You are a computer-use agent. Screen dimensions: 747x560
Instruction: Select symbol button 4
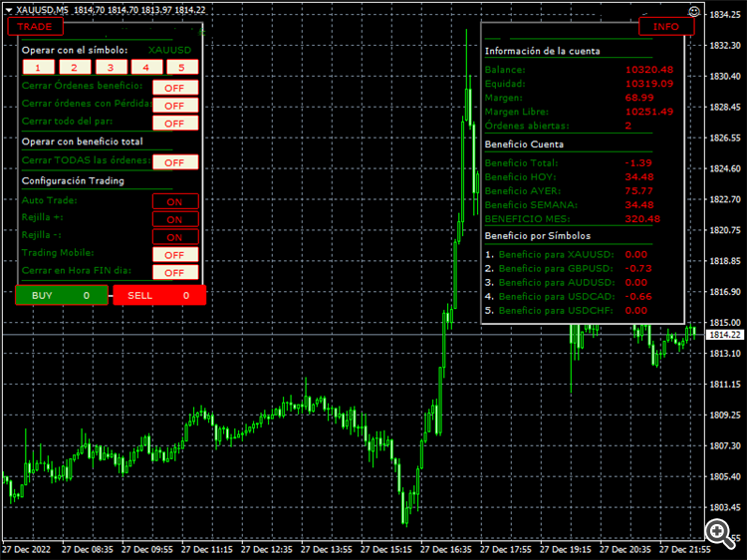coord(146,67)
